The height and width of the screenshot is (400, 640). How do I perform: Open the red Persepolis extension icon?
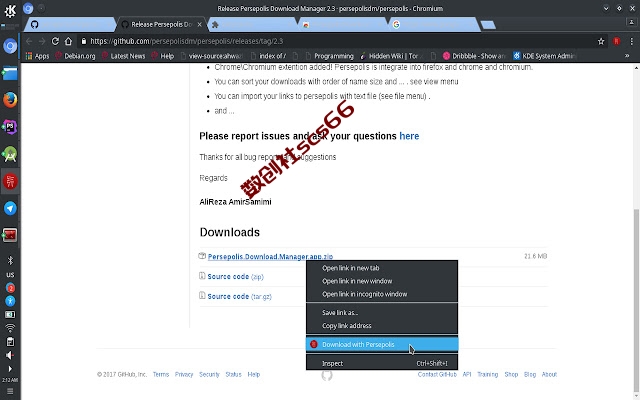tap(617, 41)
